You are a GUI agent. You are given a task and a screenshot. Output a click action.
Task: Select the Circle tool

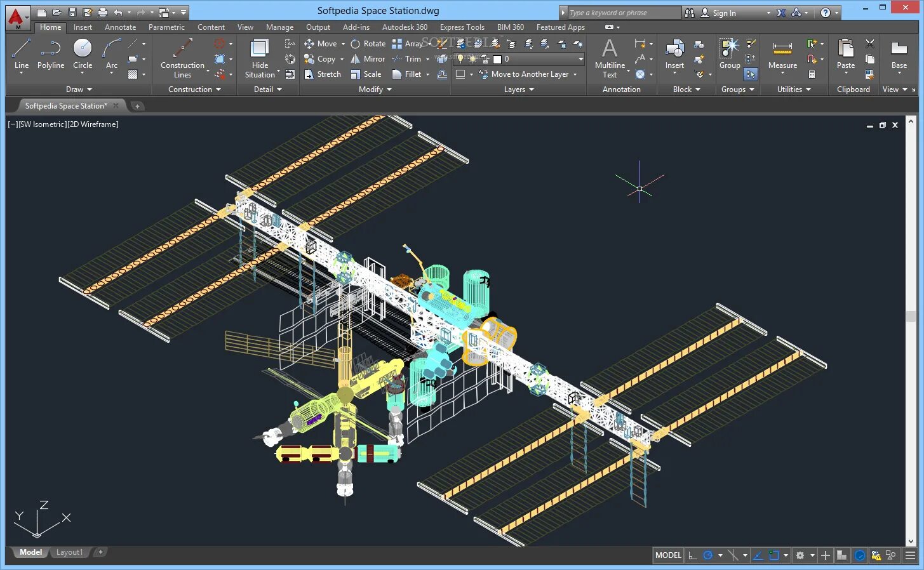pyautogui.click(x=83, y=55)
